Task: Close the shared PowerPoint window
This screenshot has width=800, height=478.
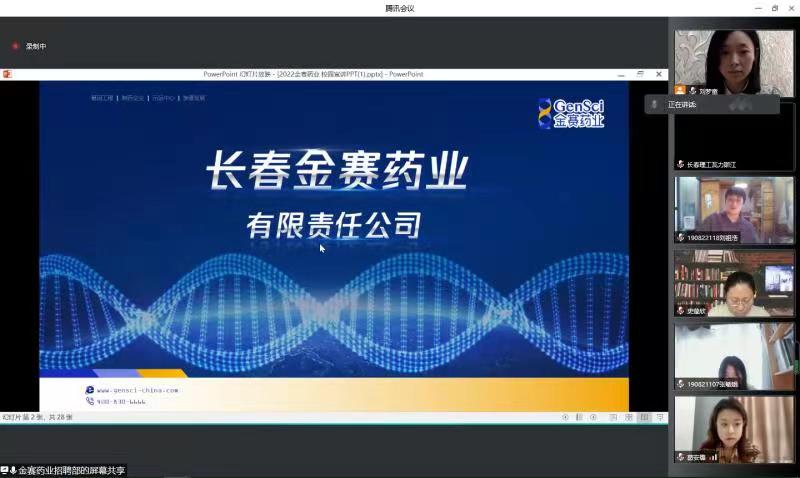Action: click(659, 74)
